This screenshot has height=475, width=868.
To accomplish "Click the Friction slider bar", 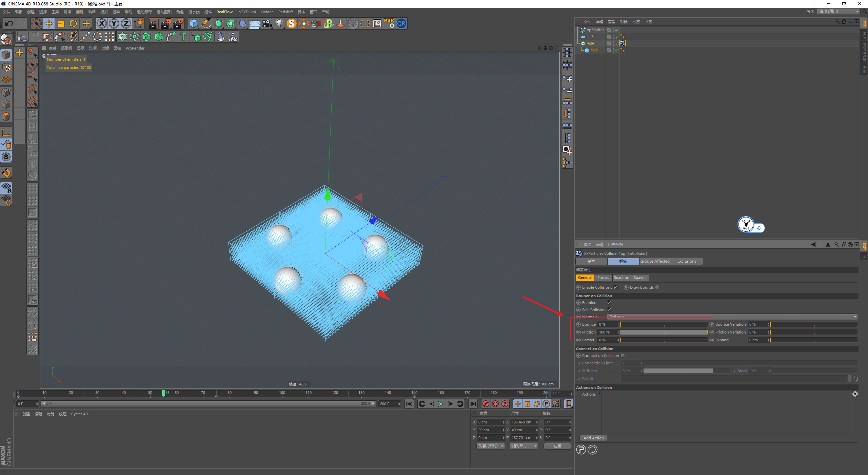I will [664, 332].
